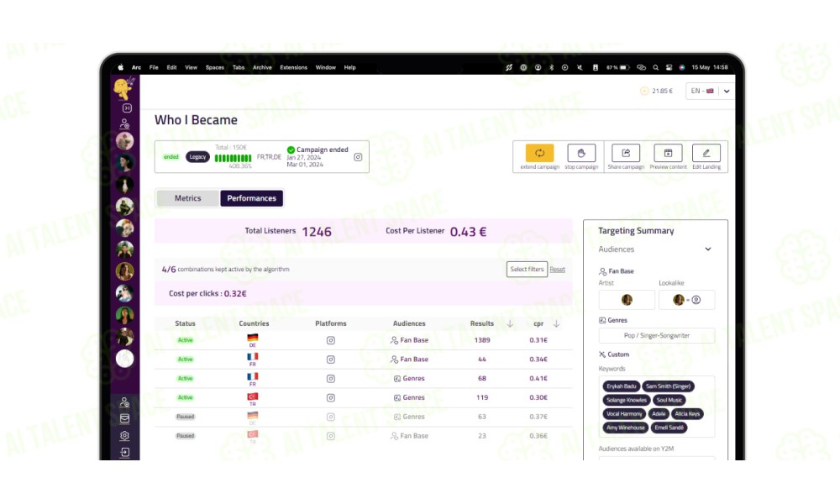The width and height of the screenshot is (840, 504).
Task: Click the yellow mascot logo in the sidebar
Action: point(123,88)
